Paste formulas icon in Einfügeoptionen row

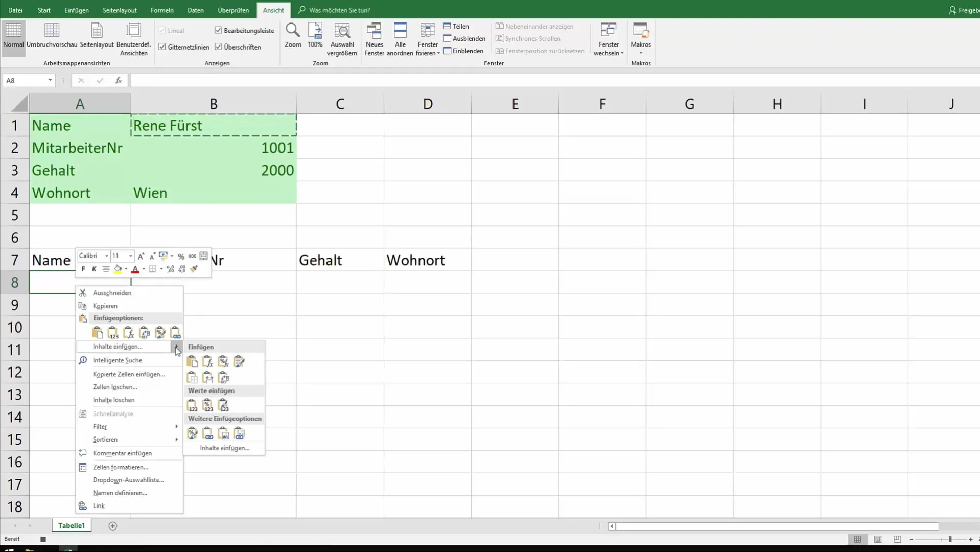click(129, 333)
